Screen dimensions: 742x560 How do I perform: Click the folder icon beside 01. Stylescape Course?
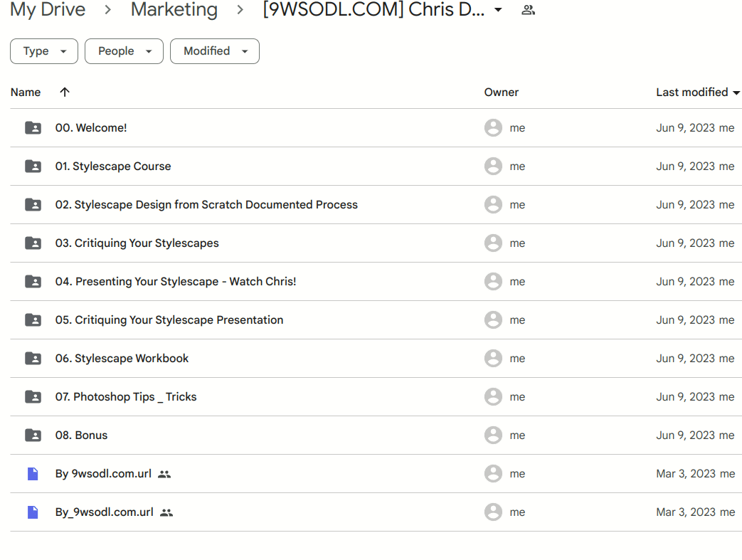tap(33, 167)
